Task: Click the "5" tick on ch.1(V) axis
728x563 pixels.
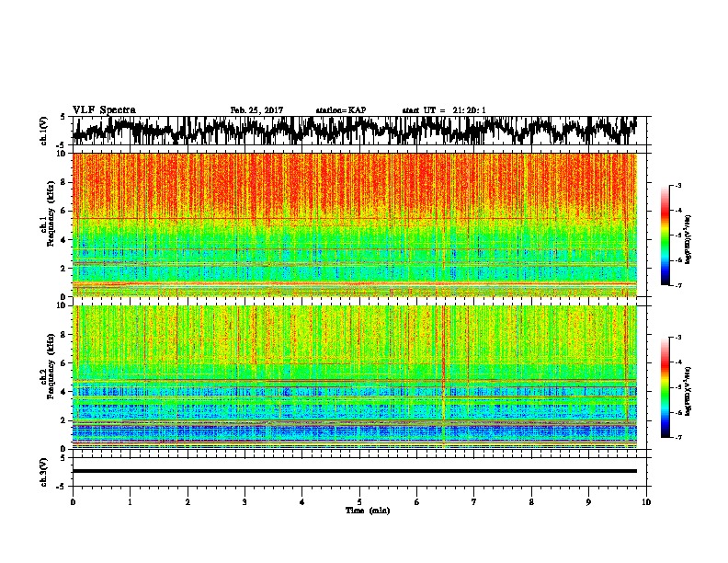Action: point(63,117)
